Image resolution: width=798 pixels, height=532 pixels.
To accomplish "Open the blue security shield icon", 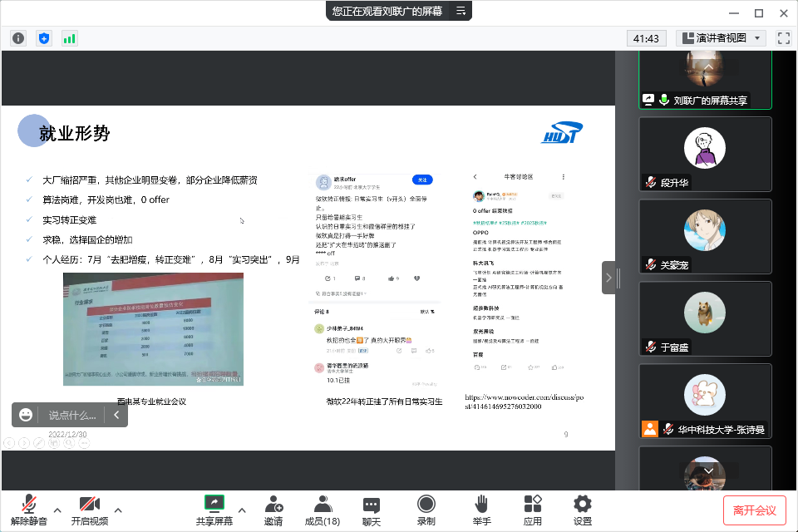I will coord(44,38).
